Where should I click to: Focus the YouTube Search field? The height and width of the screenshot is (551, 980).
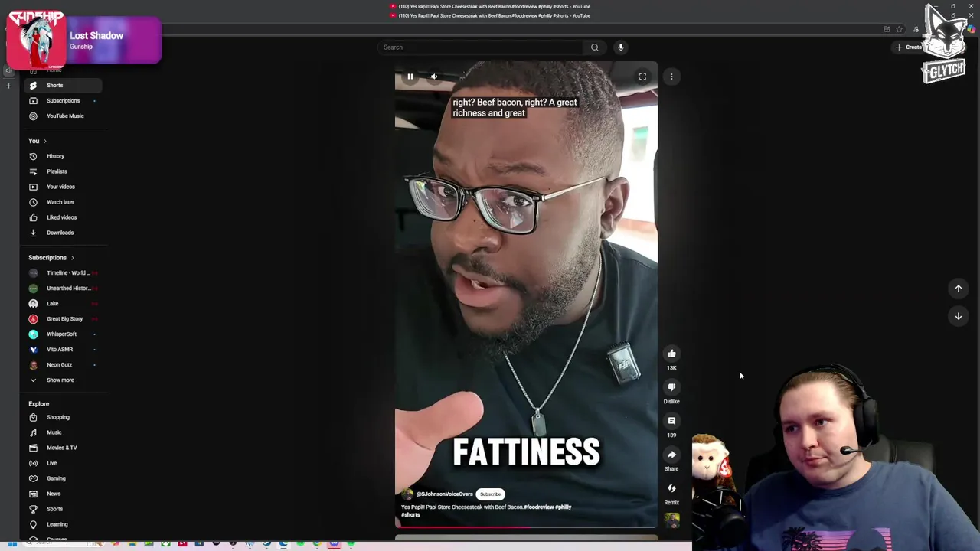tap(482, 47)
